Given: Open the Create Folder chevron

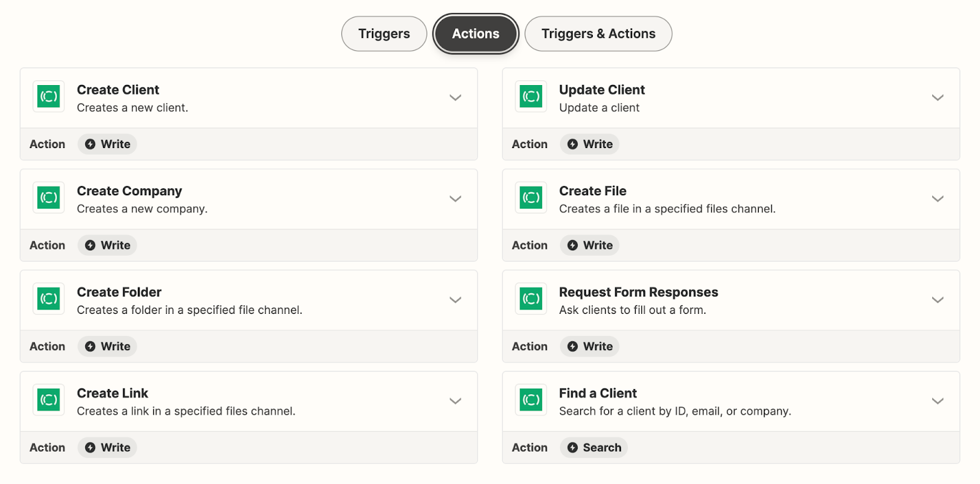Looking at the screenshot, I should (x=455, y=300).
